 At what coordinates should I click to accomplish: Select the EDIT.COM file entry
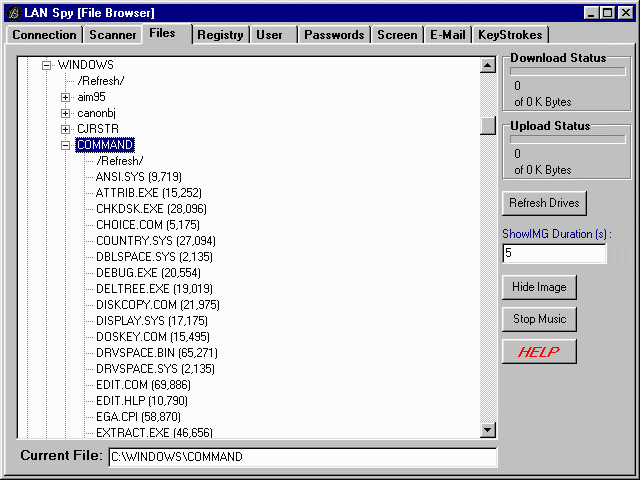[143, 385]
